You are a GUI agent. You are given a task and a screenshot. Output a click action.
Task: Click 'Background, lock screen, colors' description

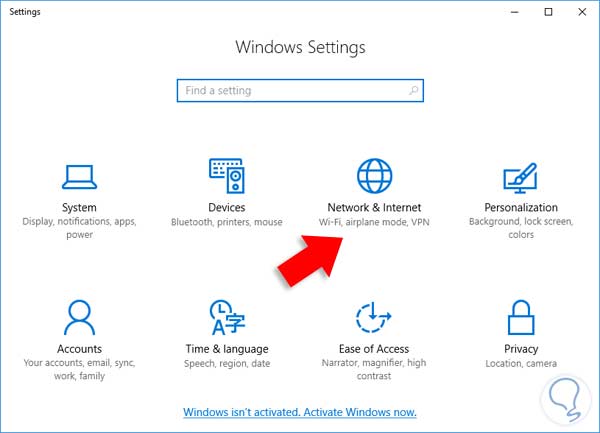(521, 228)
